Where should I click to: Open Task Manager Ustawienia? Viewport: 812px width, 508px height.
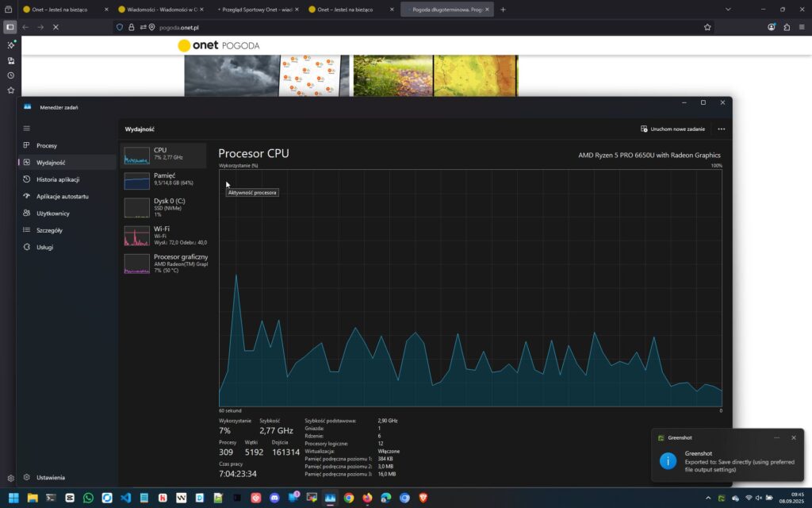[x=50, y=477]
